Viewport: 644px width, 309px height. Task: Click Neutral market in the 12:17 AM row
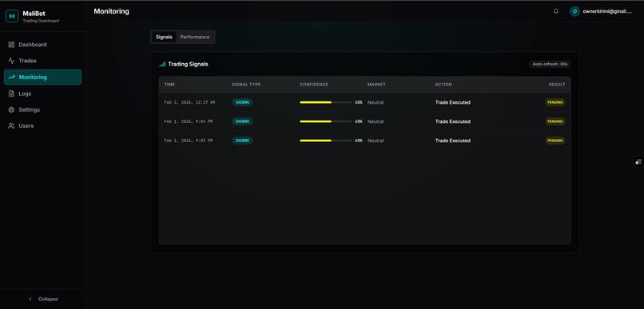376,102
